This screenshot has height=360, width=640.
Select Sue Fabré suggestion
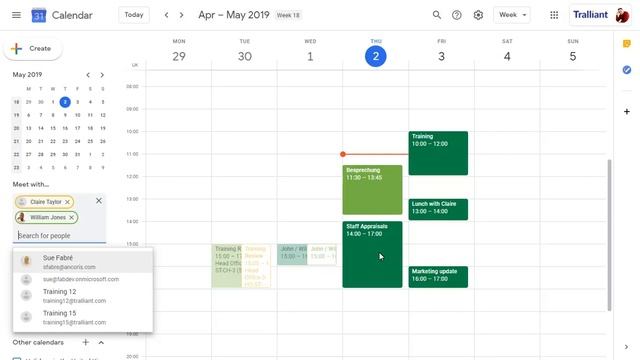coord(83,262)
